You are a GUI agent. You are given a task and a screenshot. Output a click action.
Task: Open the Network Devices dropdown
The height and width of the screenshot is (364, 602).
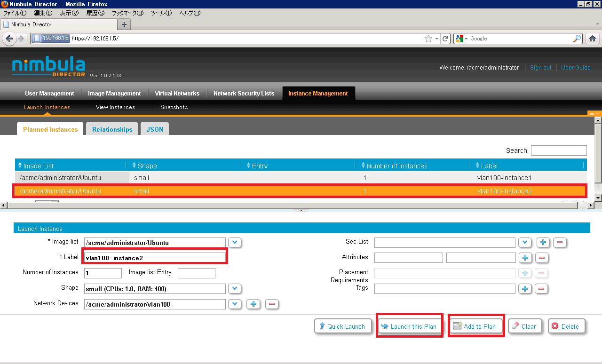235,304
